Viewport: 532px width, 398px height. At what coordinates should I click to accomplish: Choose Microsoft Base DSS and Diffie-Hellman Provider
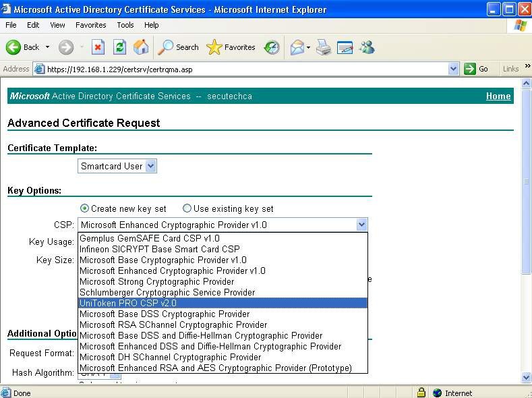pos(223,335)
